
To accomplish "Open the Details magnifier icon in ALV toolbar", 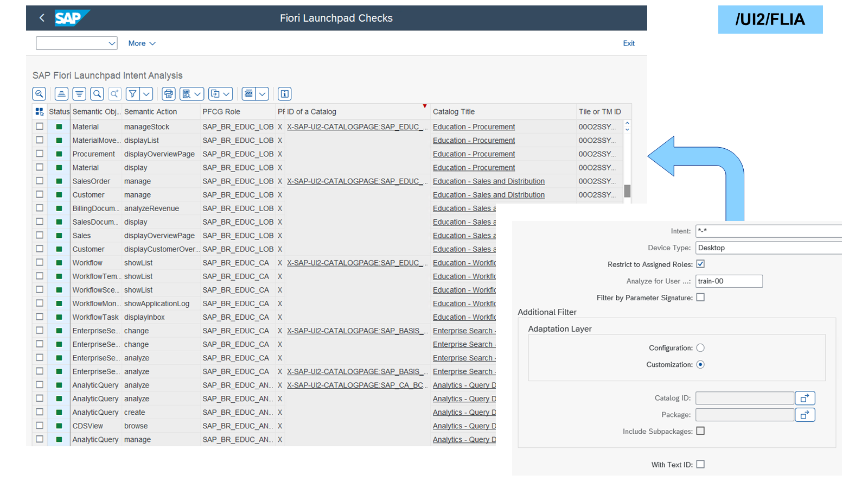I will pos(39,94).
